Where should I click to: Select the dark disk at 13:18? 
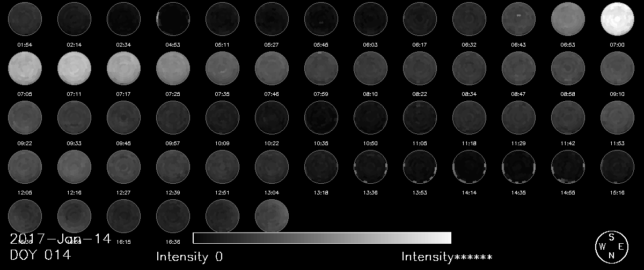321,167
